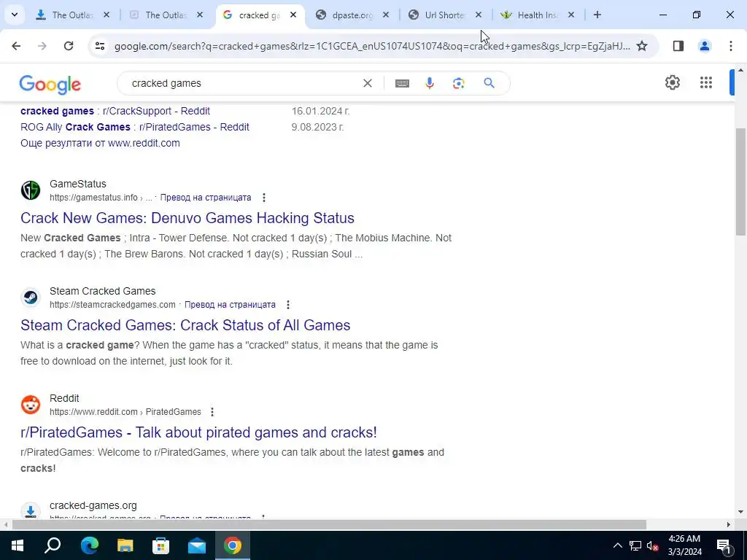
Task: Go to Google homepage via logo
Action: [x=50, y=85]
